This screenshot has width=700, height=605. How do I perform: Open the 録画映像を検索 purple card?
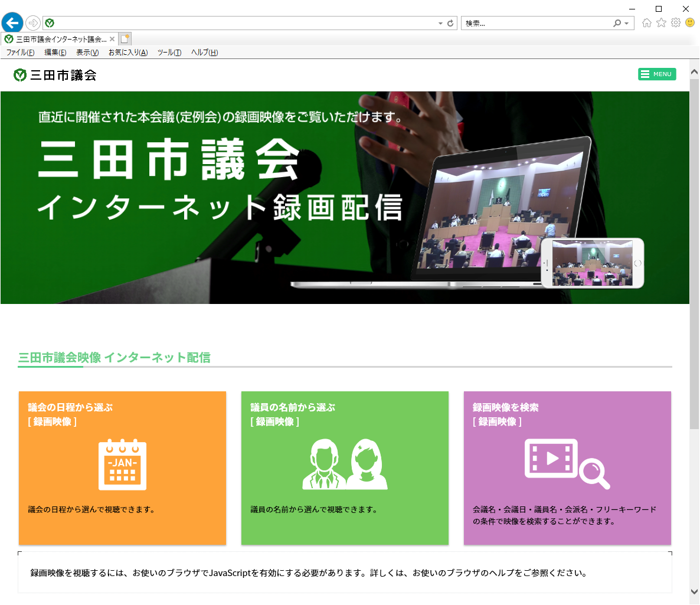[567, 468]
